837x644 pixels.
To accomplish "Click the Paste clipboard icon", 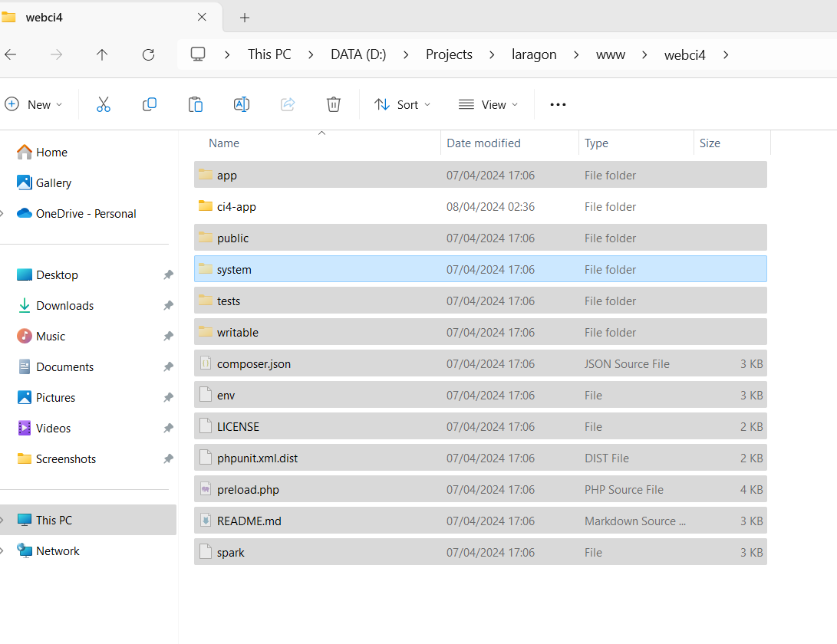I will click(196, 104).
